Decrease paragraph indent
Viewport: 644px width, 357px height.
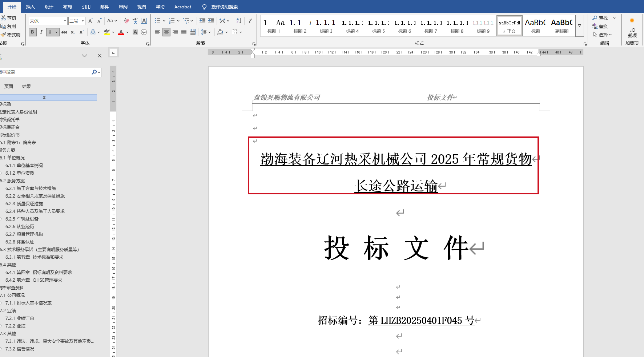click(x=202, y=21)
